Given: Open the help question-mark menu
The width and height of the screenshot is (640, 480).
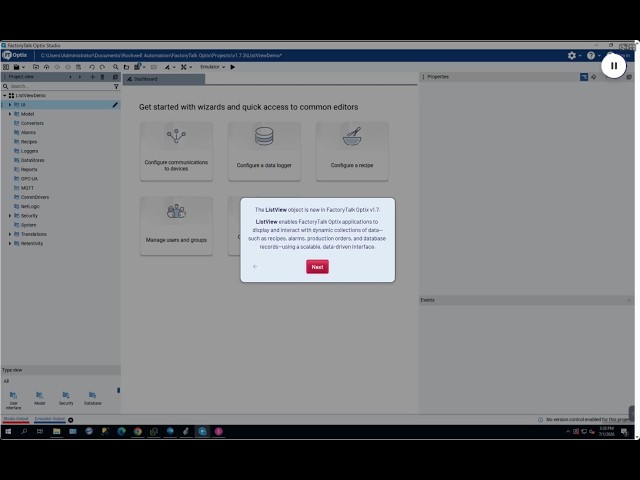Looking at the screenshot, I should click(591, 56).
